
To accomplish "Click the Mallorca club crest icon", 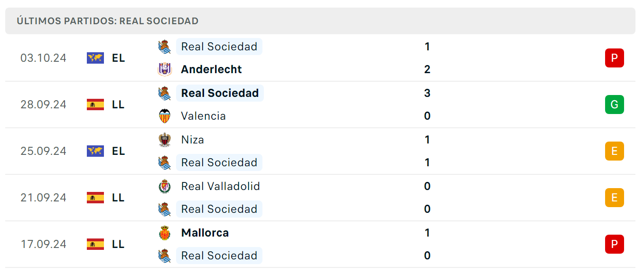I will pos(165,233).
